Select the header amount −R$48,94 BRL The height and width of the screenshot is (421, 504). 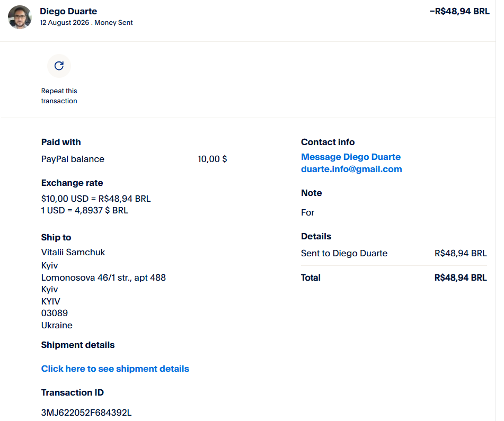(x=459, y=11)
